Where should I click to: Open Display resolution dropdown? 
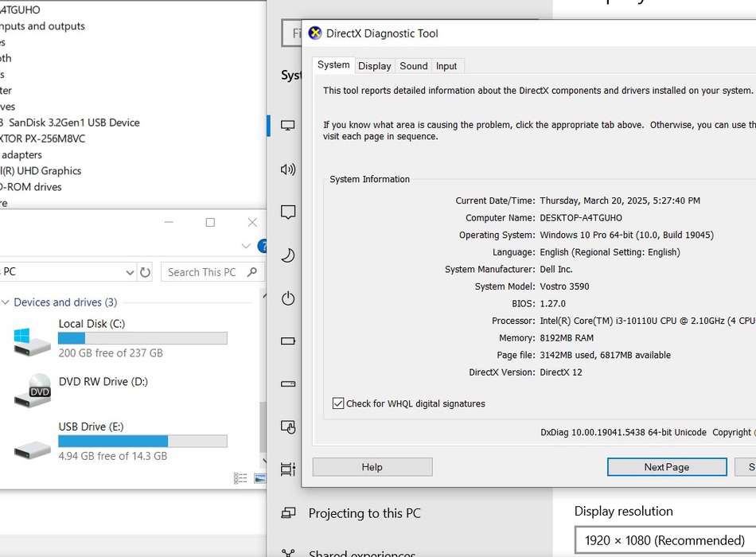point(664,540)
